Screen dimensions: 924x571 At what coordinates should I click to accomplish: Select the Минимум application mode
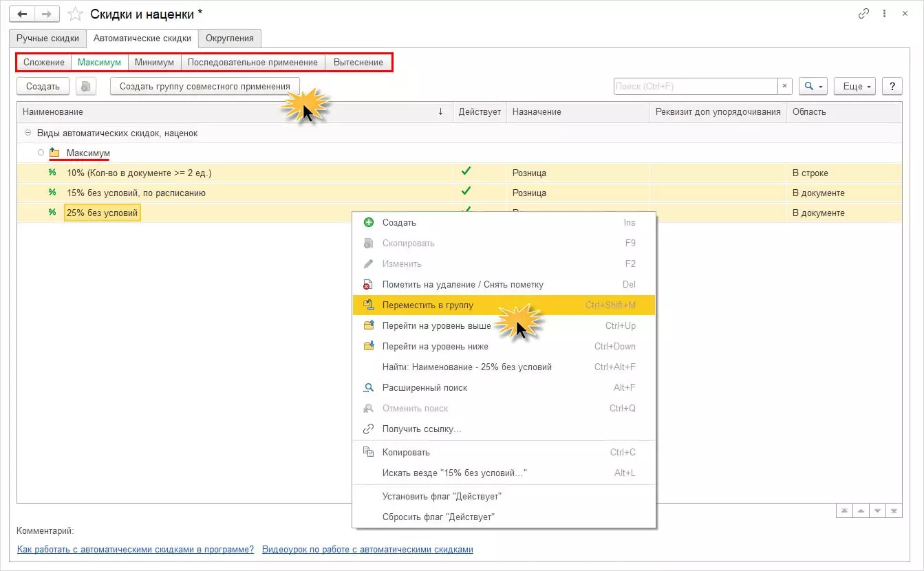coord(154,62)
